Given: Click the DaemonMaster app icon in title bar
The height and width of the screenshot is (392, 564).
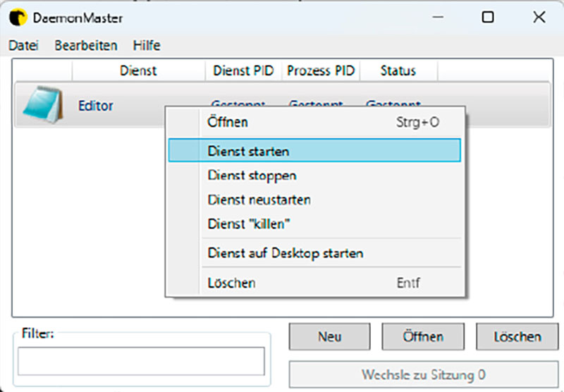Looking at the screenshot, I should [x=18, y=18].
